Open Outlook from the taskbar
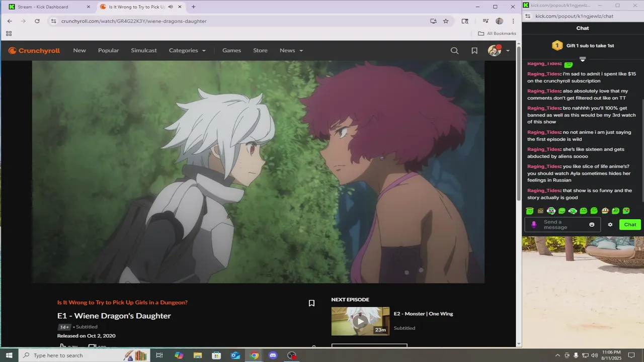Viewport: 644px width, 362px height. tap(235, 355)
